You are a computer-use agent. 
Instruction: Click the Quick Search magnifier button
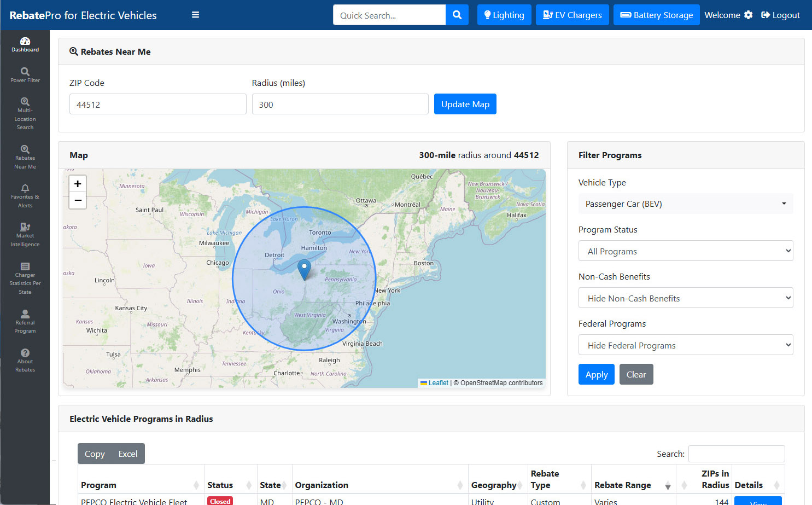coord(457,15)
